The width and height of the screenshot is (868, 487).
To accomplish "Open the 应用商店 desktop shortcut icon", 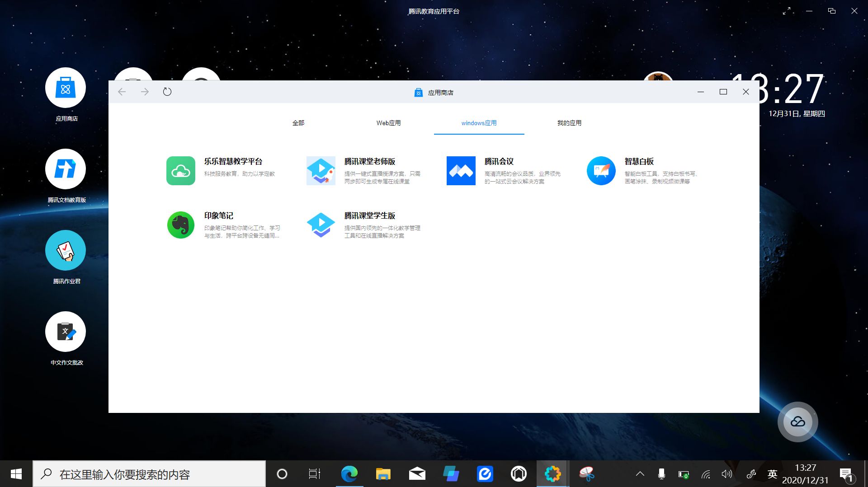I will 66,88.
